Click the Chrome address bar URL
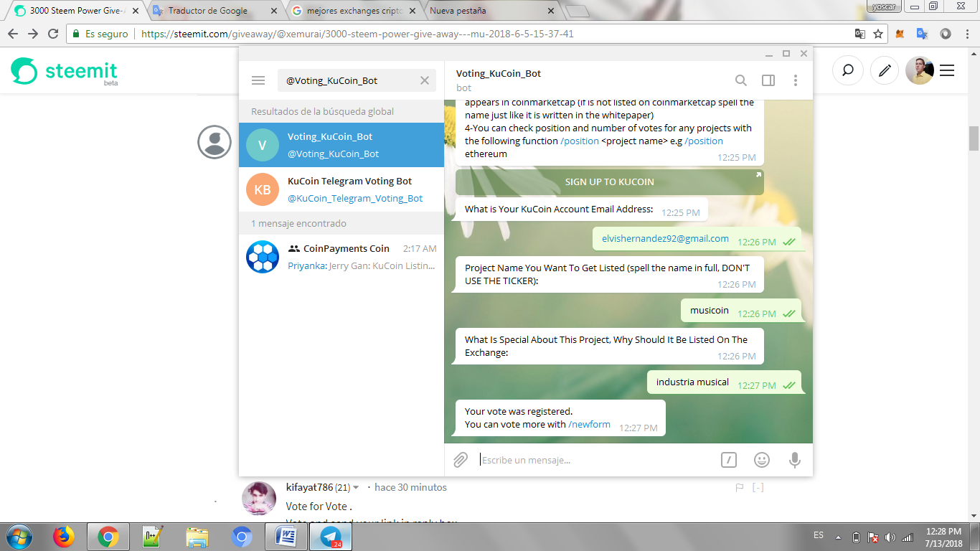Viewport: 980px width, 551px height. point(357,34)
